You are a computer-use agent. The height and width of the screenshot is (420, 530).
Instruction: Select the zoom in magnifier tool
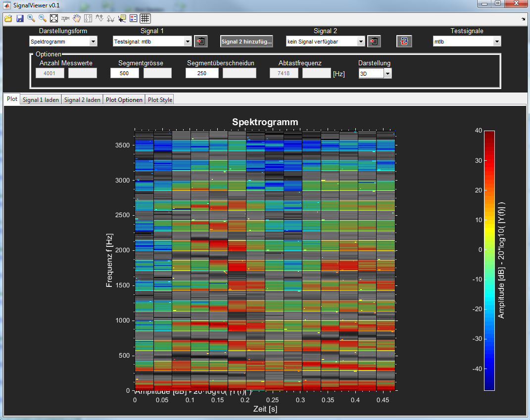pos(31,19)
